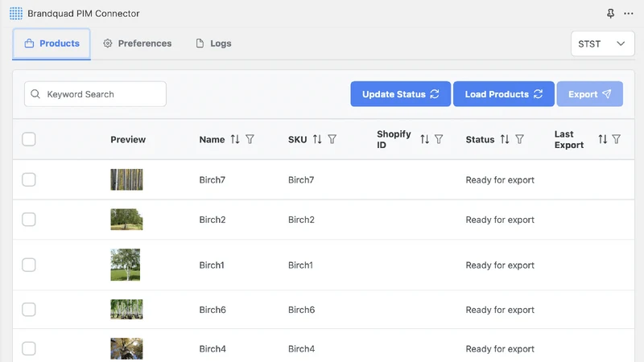Sort by Last Export column
The width and height of the screenshot is (644, 362).
tap(602, 139)
